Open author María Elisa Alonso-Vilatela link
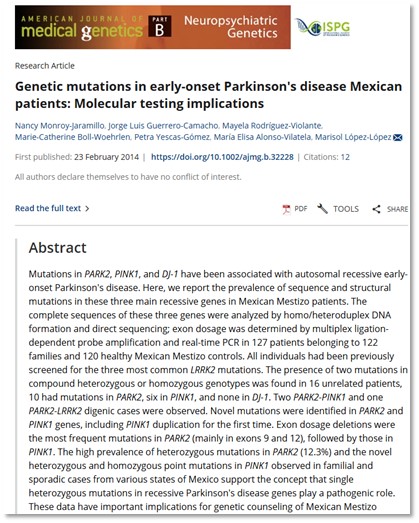Image resolution: width=419 pixels, height=523 pixels. (x=262, y=137)
